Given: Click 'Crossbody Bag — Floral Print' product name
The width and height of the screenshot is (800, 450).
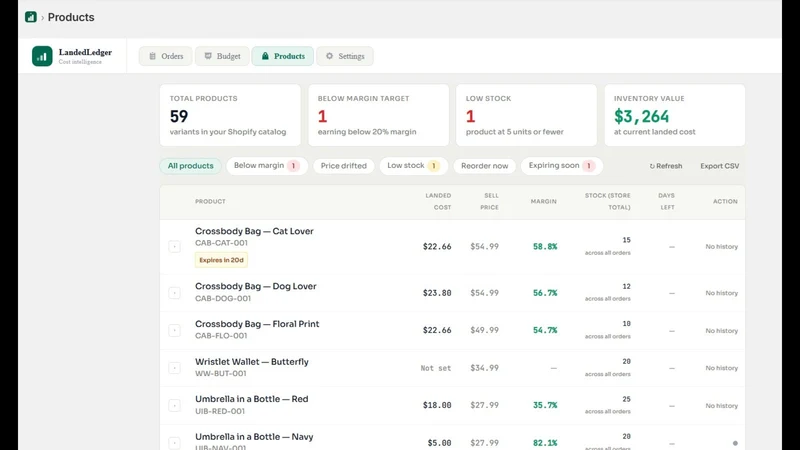Looking at the screenshot, I should pos(257,324).
